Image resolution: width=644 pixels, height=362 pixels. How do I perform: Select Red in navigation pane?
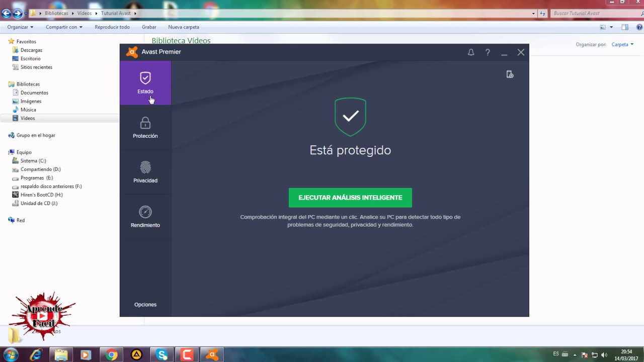click(20, 220)
